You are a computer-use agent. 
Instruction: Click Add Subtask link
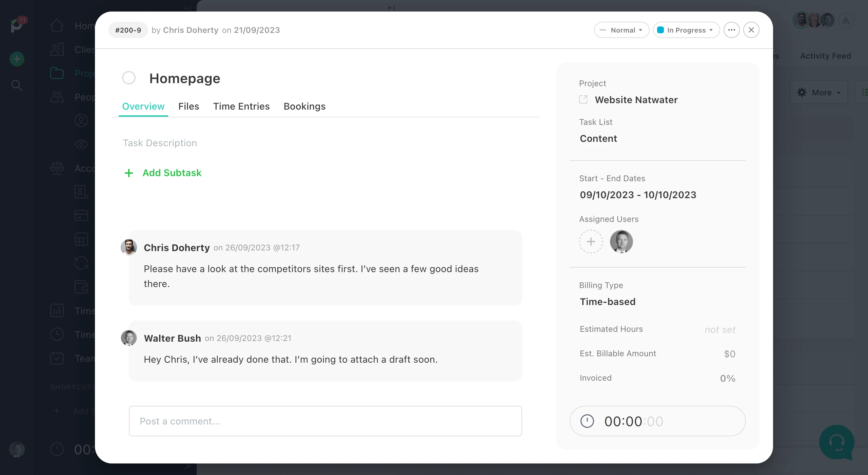(x=172, y=173)
